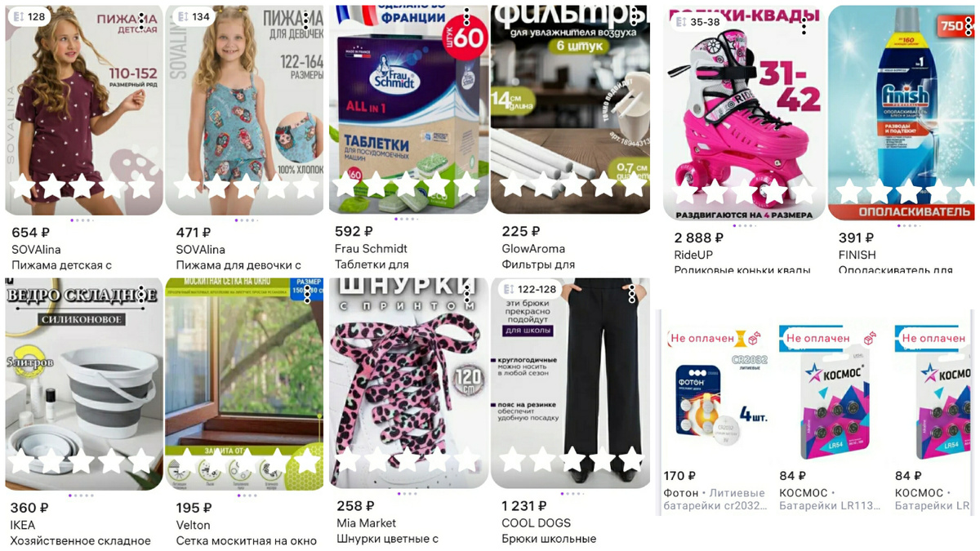The width and height of the screenshot is (980, 551).
Task: Click size badge 128 on first pajama
Action: 29,16
